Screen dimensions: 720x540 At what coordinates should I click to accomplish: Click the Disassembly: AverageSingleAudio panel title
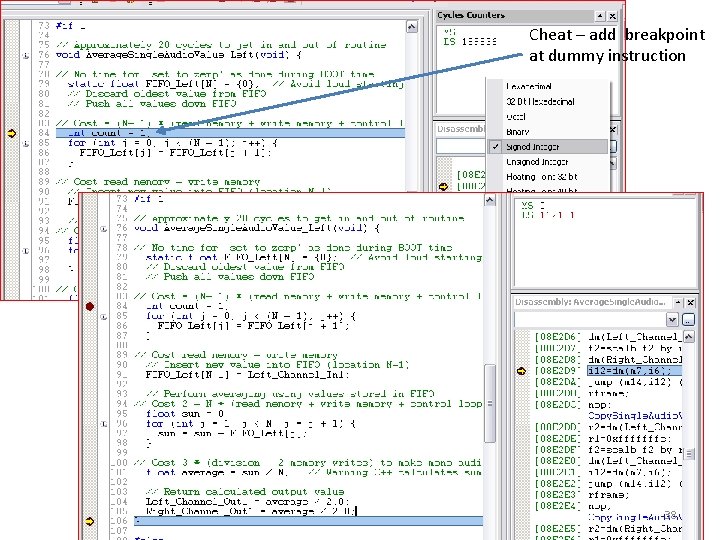(x=590, y=302)
